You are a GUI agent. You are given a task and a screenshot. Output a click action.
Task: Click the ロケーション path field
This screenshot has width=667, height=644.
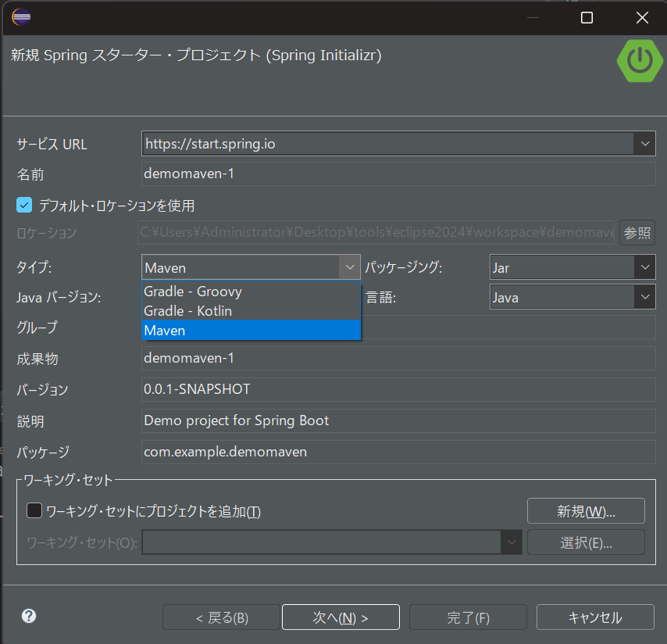[376, 232]
